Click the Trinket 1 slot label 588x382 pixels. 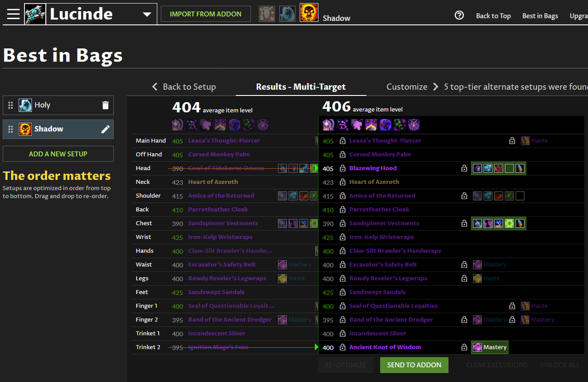coord(148,333)
